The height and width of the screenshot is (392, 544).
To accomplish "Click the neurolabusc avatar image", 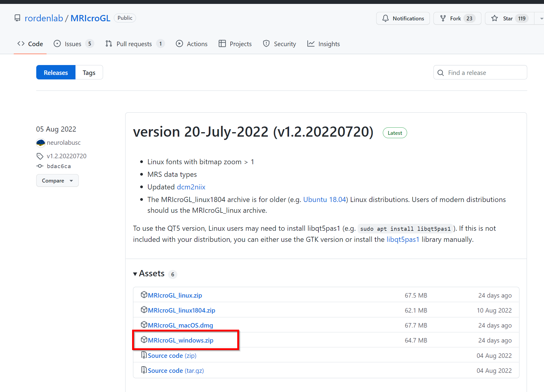I will [x=40, y=143].
